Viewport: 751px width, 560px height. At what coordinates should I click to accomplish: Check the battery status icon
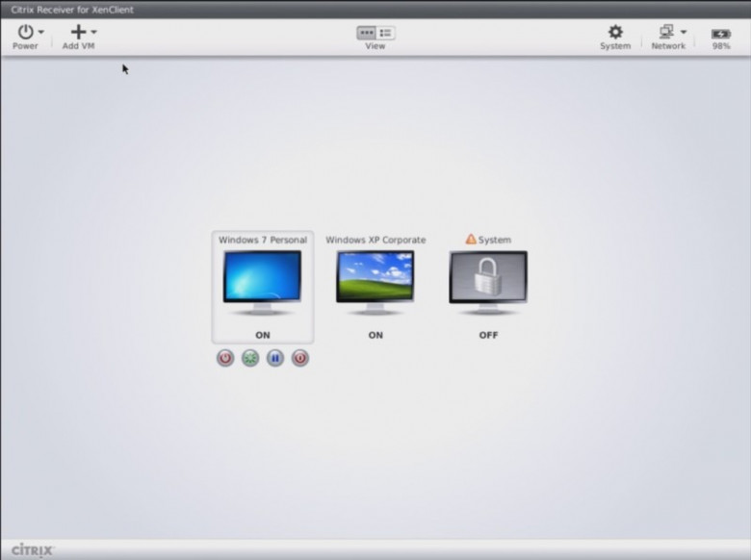(721, 34)
